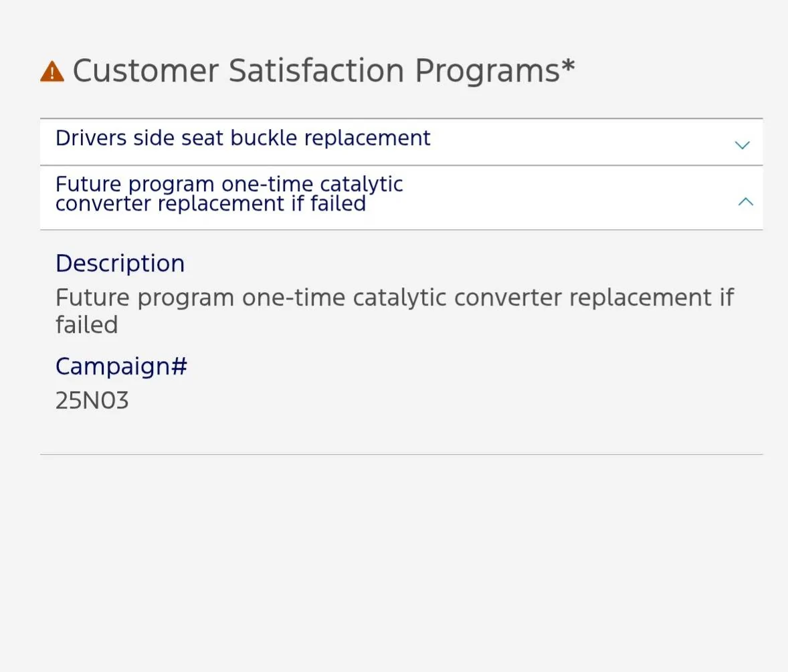The image size is (788, 672).
Task: Click the Campaign# label
Action: coord(121,366)
